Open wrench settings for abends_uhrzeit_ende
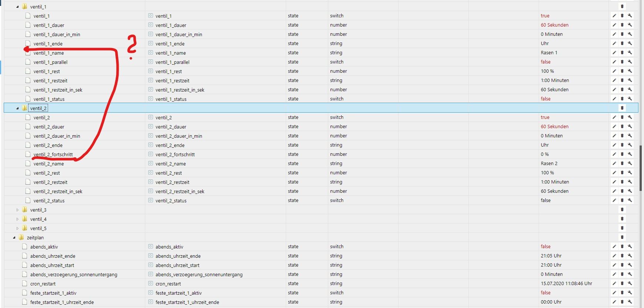This screenshot has width=644, height=308. 630,256
